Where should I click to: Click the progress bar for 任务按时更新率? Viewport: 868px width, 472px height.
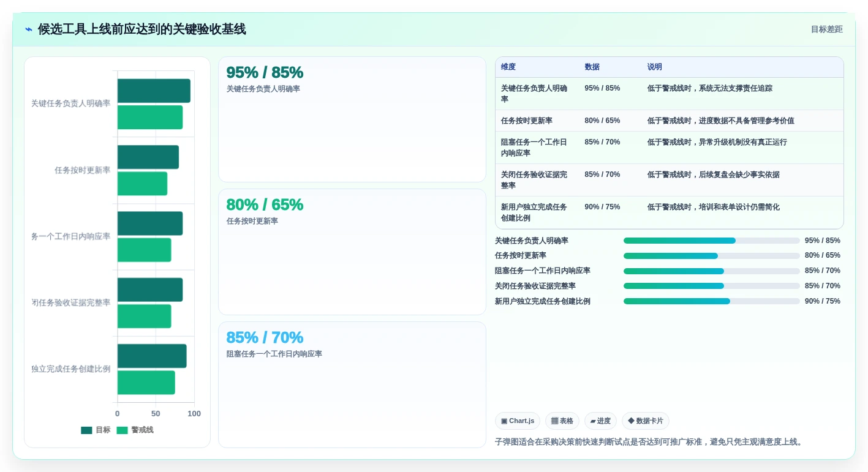[x=712, y=256]
